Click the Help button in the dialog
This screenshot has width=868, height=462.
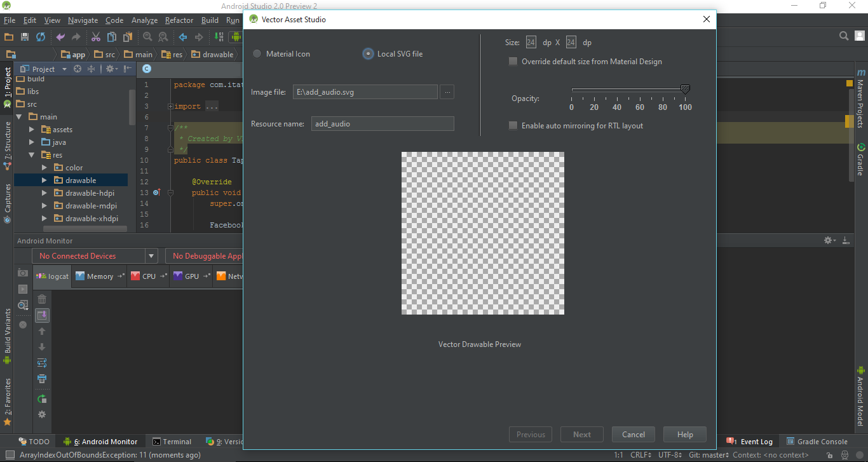pyautogui.click(x=684, y=435)
